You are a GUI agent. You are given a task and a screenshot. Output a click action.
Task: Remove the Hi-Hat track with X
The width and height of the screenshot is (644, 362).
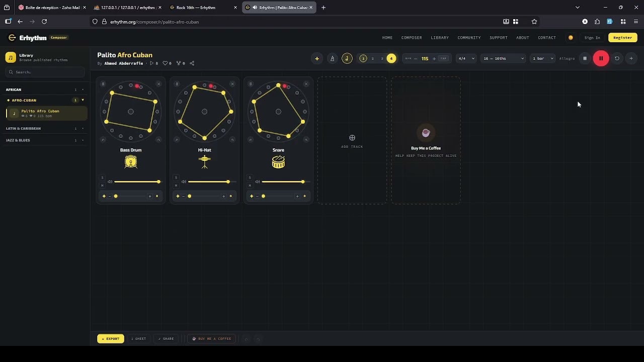(232, 84)
